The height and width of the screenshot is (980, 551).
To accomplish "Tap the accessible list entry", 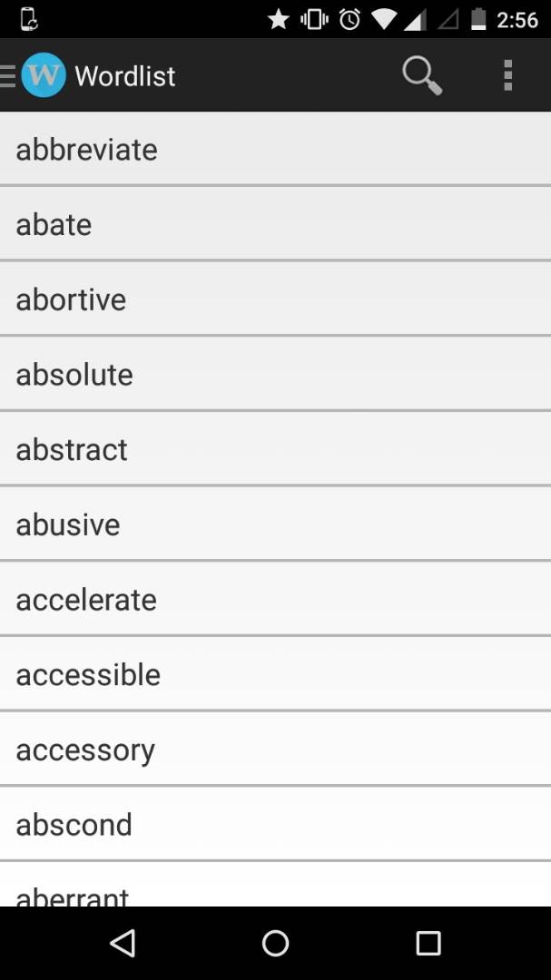I will coord(88,674).
